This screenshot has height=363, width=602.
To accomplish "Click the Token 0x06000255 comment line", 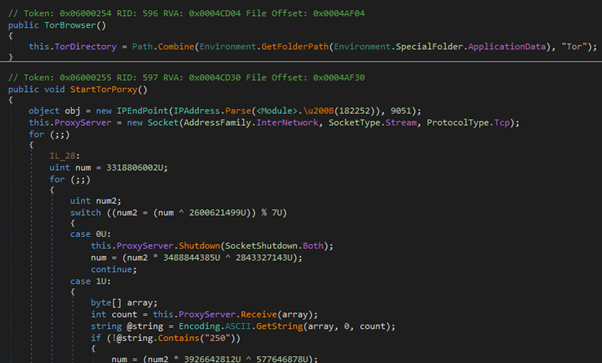I will tap(187, 78).
